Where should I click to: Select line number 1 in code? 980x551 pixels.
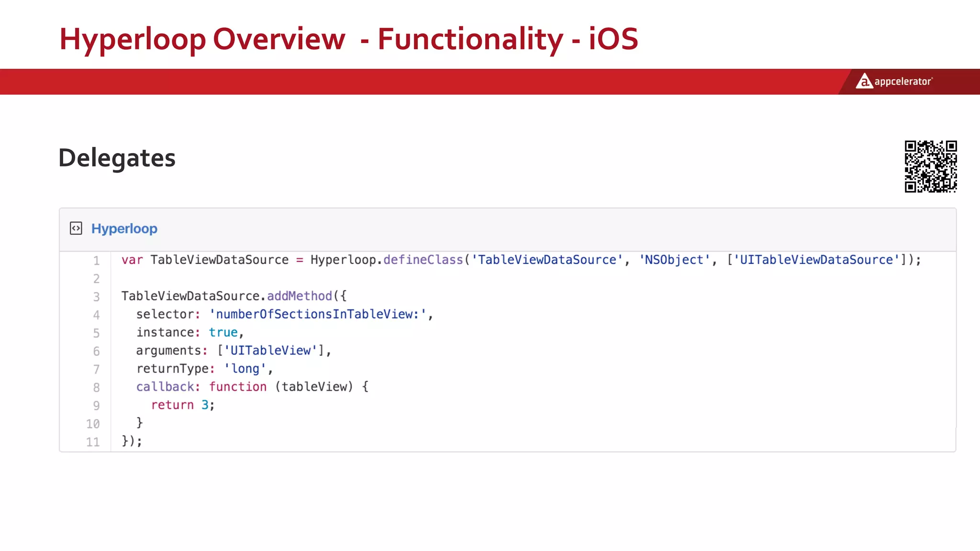coord(96,261)
